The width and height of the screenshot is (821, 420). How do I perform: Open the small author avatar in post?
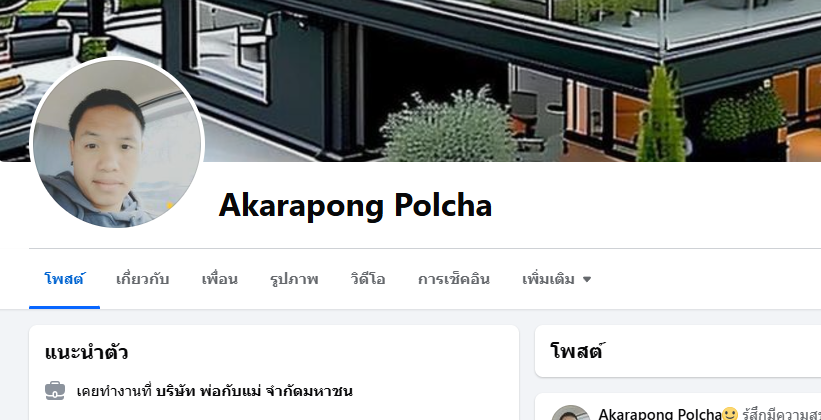(571, 413)
